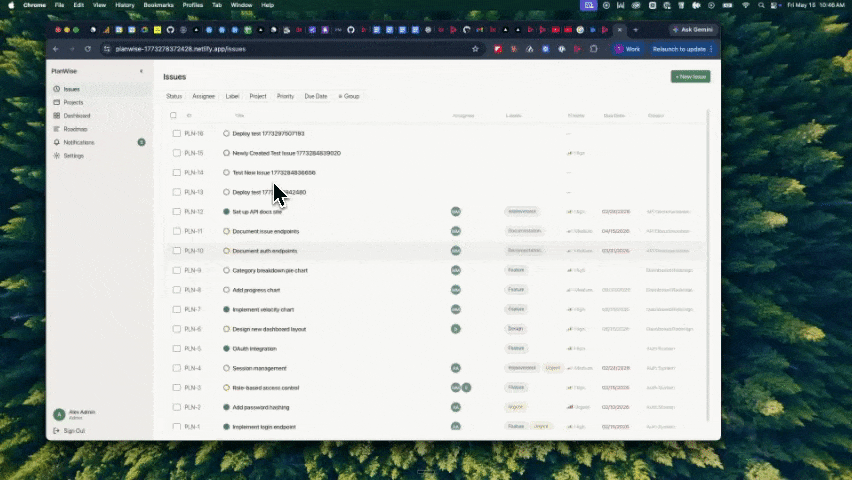Check the PLN-15 row checkbox
Screen dimensions: 852x480
tap(177, 153)
